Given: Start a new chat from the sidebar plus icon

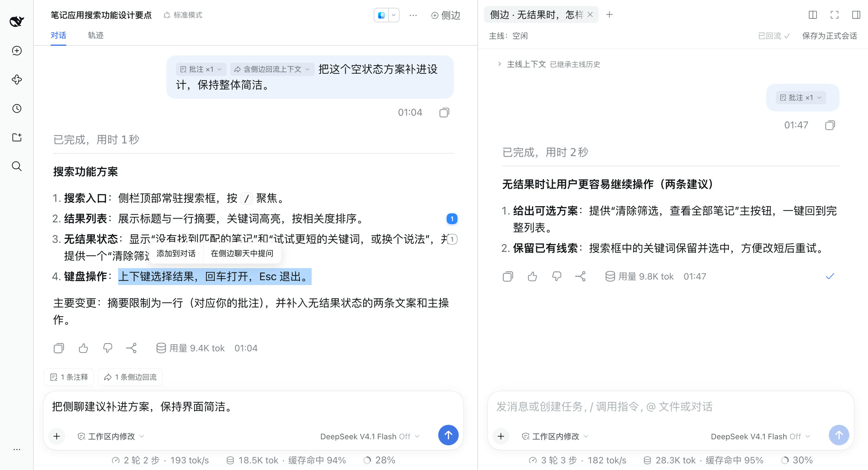Looking at the screenshot, I should point(17,51).
